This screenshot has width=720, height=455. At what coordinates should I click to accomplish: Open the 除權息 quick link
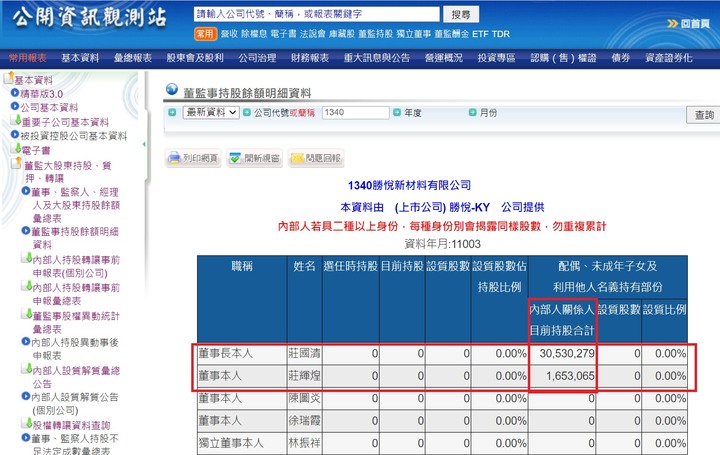pos(254,34)
